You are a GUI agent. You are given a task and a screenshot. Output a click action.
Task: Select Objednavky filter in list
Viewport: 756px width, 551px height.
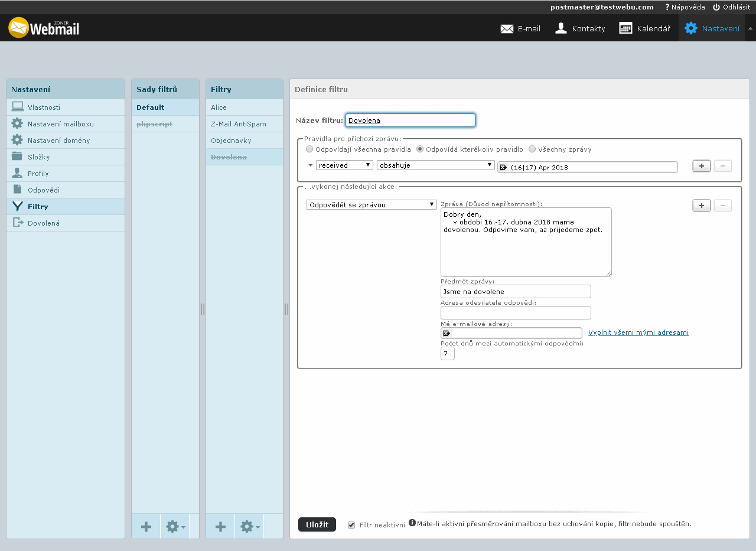231,141
